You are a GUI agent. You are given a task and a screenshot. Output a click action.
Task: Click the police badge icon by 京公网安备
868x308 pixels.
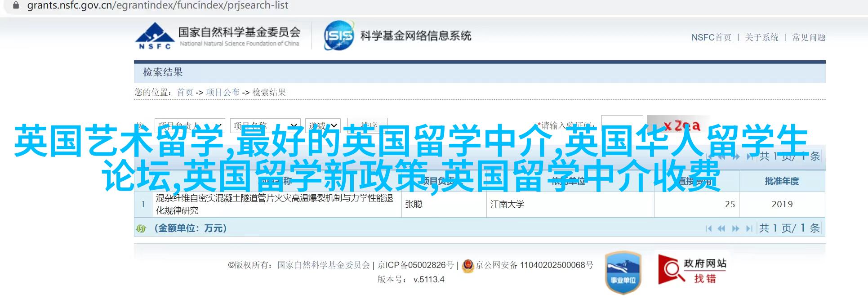pos(468,266)
